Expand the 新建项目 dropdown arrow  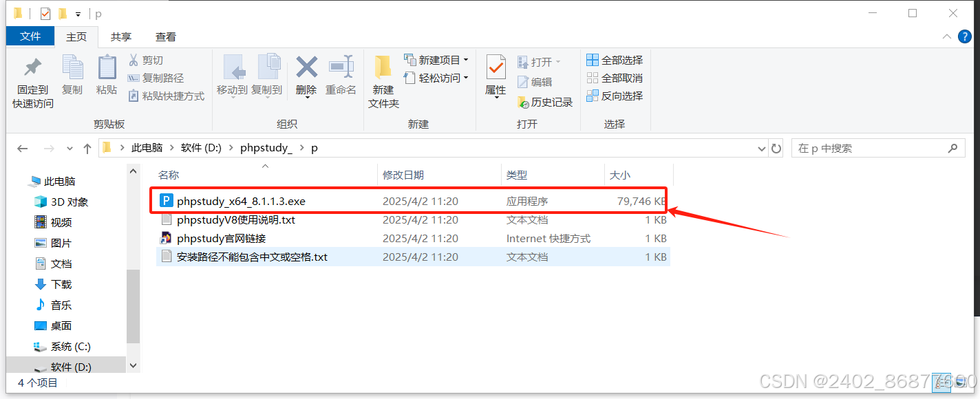click(467, 60)
